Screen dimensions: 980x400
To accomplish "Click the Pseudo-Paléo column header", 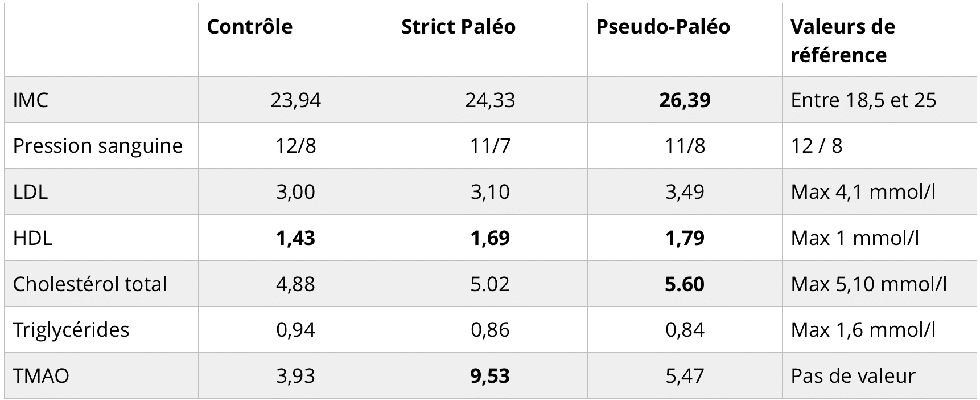I will [x=663, y=26].
